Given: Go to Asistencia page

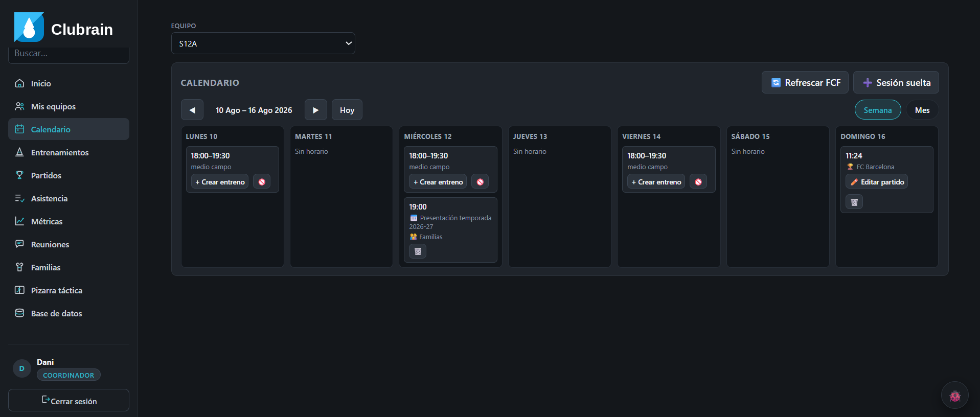Looking at the screenshot, I should click(69, 198).
